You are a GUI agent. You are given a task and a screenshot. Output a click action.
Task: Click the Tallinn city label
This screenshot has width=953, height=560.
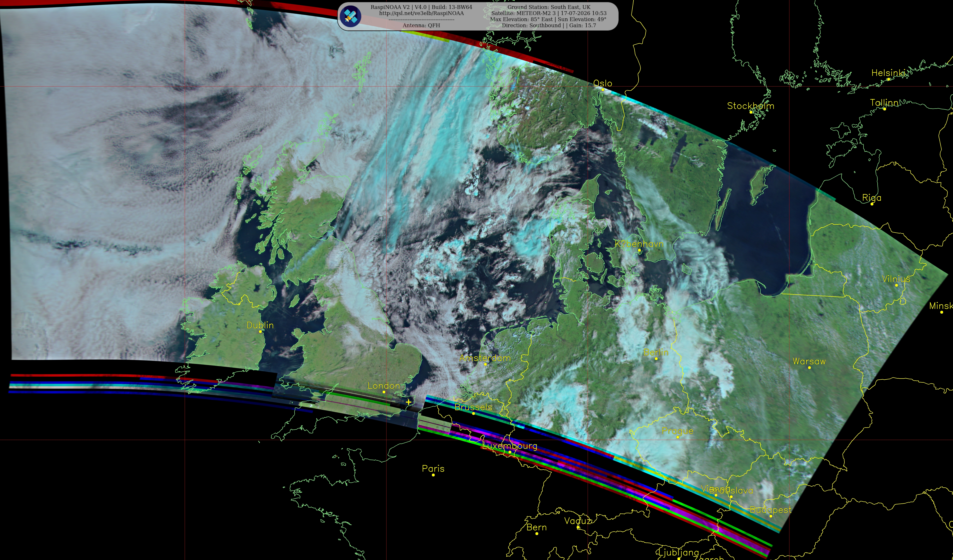pyautogui.click(x=884, y=103)
